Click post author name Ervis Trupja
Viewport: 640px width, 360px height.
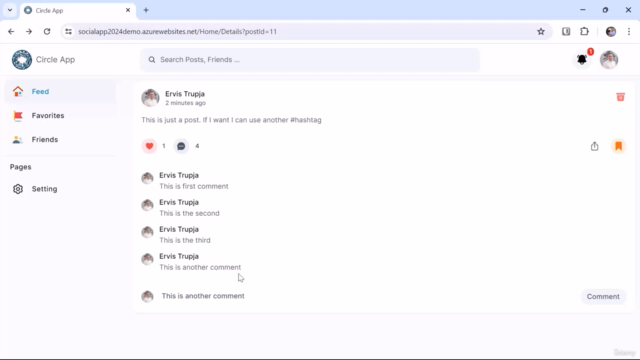(x=185, y=94)
